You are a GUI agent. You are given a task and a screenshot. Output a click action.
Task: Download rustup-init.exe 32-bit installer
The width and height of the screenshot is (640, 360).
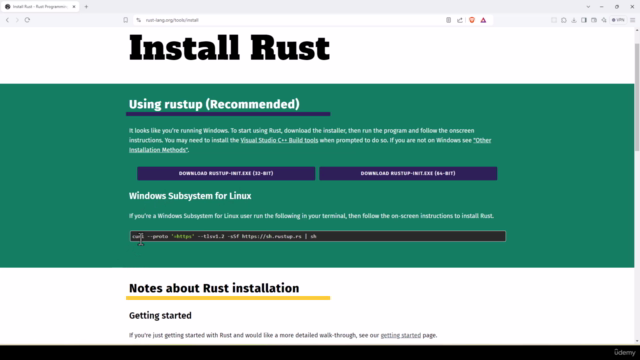226,173
